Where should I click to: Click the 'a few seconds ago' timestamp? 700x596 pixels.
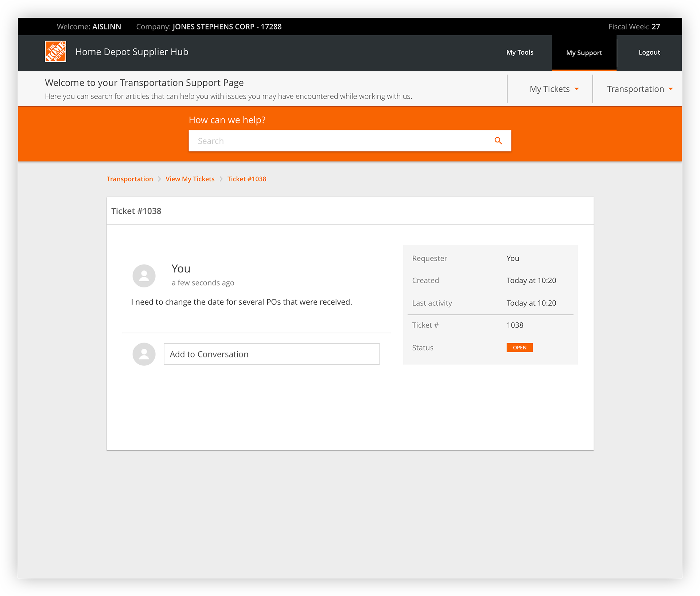tap(203, 283)
